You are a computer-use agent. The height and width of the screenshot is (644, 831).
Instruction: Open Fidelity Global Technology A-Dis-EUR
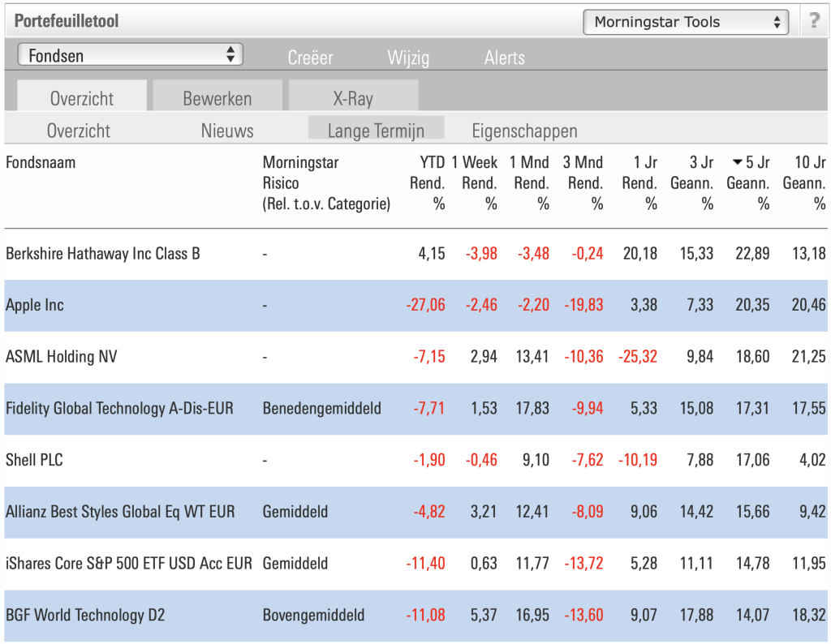119,408
